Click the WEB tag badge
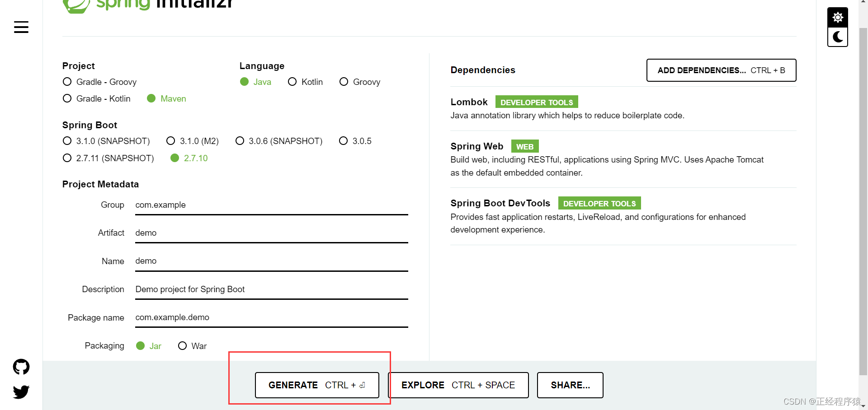Screen dimensions: 868x410 click(525, 146)
